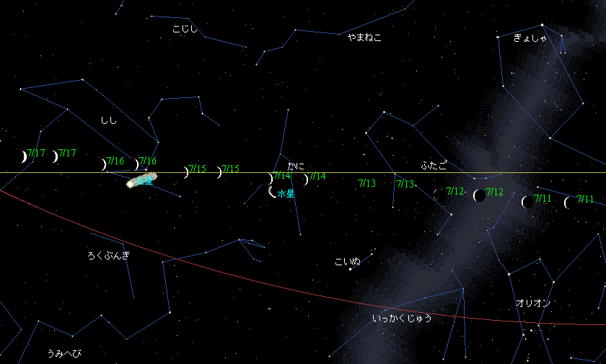Select the left 7/16 crescent moon
Screen dimensions: 606x364
tap(104, 164)
